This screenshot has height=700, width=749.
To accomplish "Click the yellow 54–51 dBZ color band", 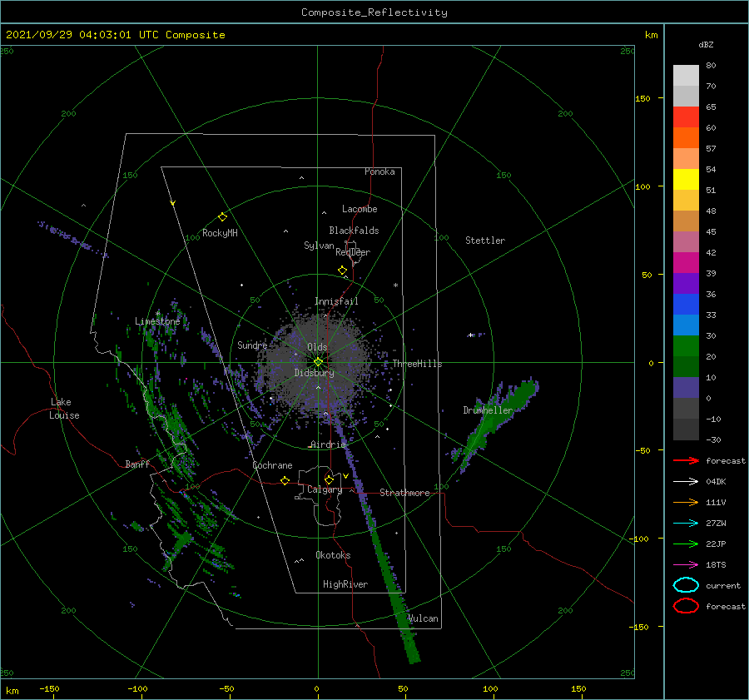I will pyautogui.click(x=686, y=179).
